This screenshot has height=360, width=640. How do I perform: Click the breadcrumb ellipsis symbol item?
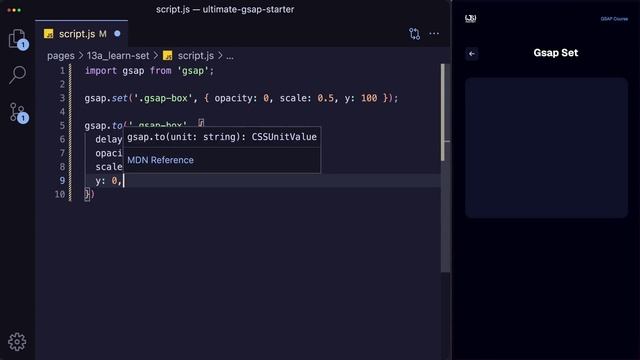[230, 56]
